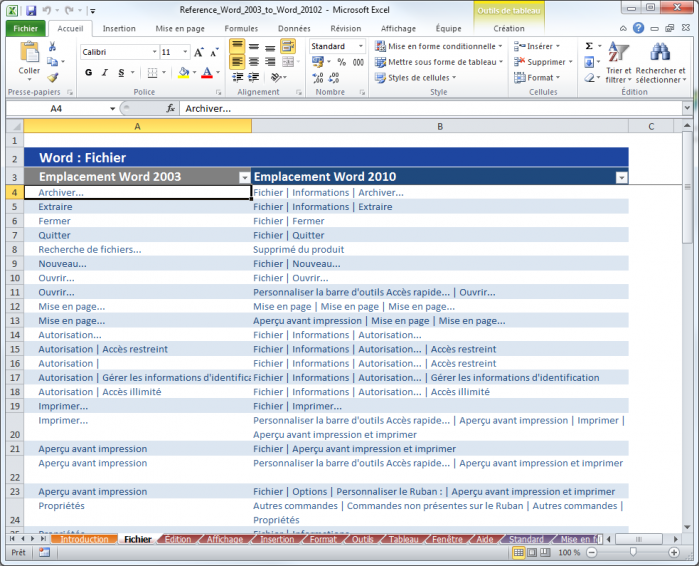Click the zoom slider handle
The width and height of the screenshot is (699, 566).
pos(633,552)
